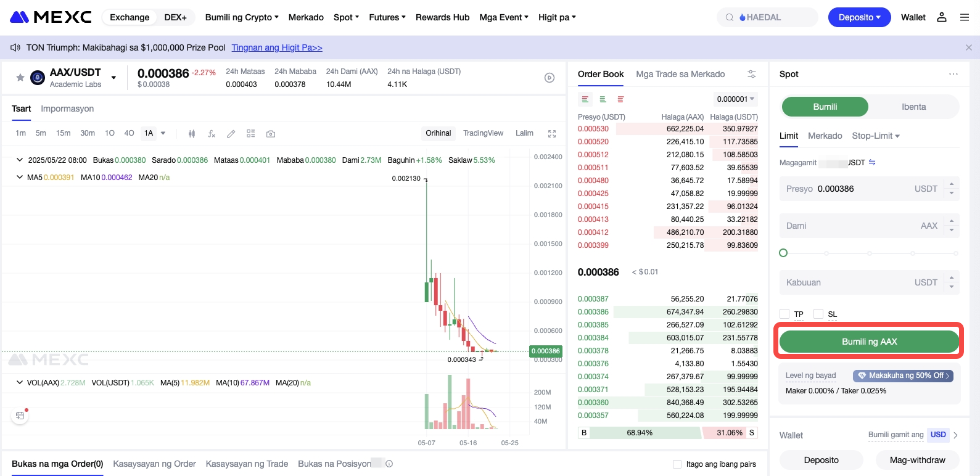Open the user profile icon
This screenshot has width=980, height=476.
[x=942, y=17]
